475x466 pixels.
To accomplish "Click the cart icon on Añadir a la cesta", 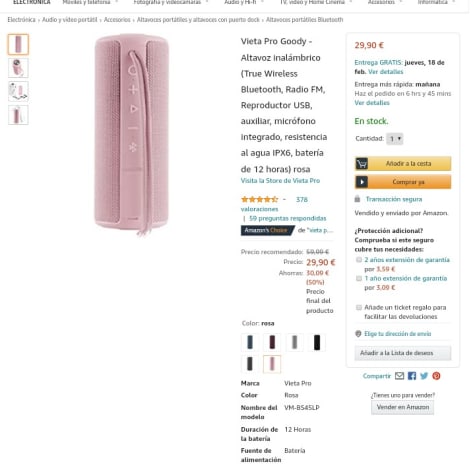I will [362, 164].
